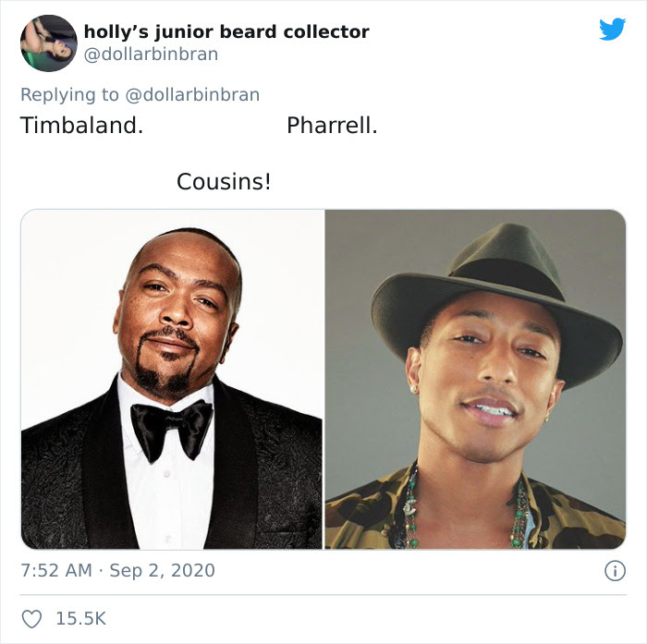Click the Sep 2, 2020 date
647x644 pixels.
point(162,571)
